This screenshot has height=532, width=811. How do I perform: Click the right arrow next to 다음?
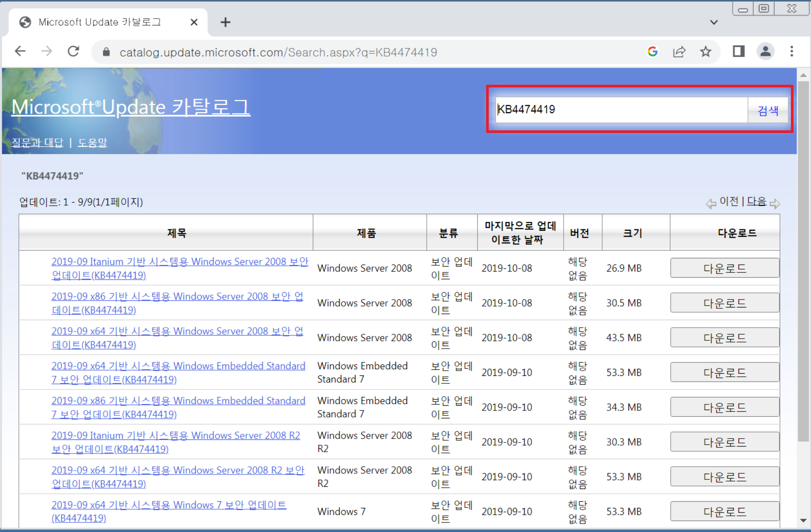click(775, 204)
